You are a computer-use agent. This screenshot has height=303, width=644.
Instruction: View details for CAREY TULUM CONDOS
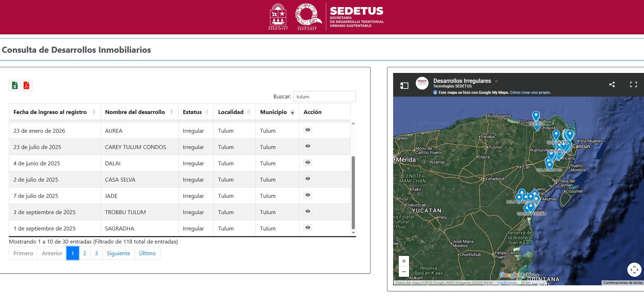click(x=307, y=146)
